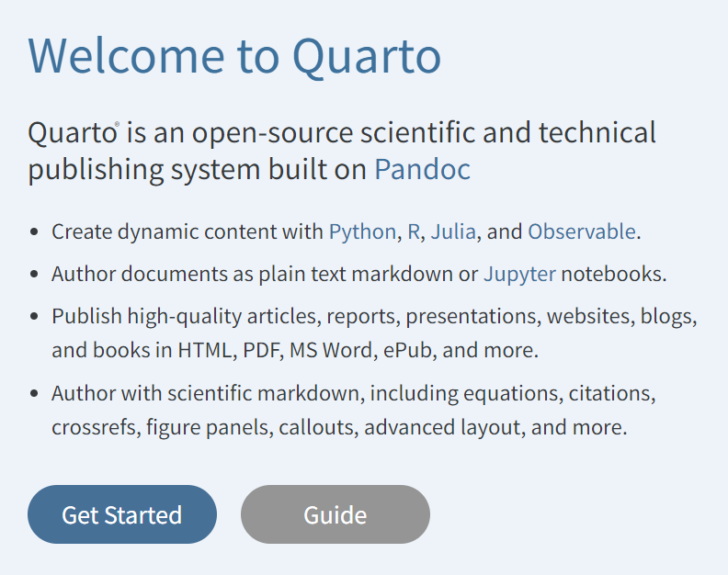The width and height of the screenshot is (728, 575).
Task: Click 'crossrefs, figure panels, callouts' line
Action: click(x=339, y=427)
